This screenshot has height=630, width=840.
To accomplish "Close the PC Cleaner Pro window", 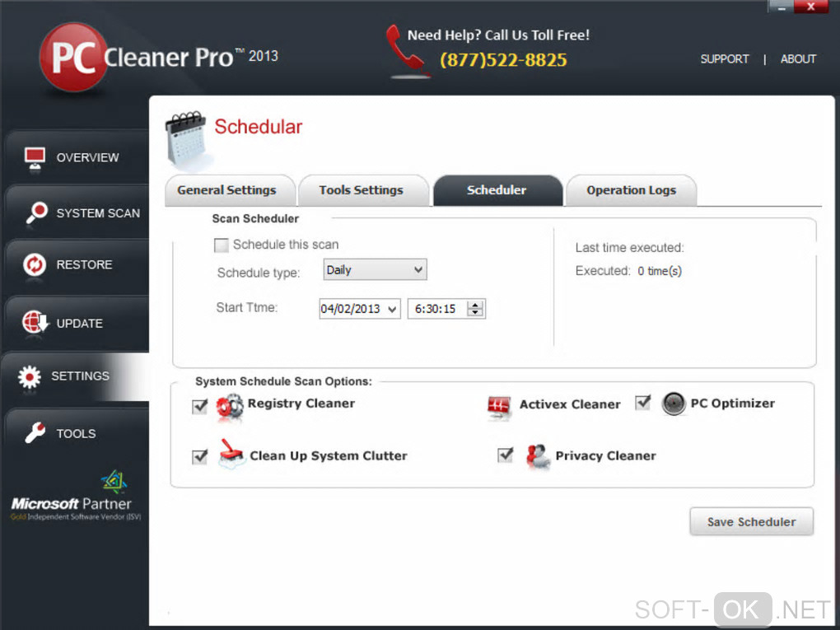I will pos(810,7).
